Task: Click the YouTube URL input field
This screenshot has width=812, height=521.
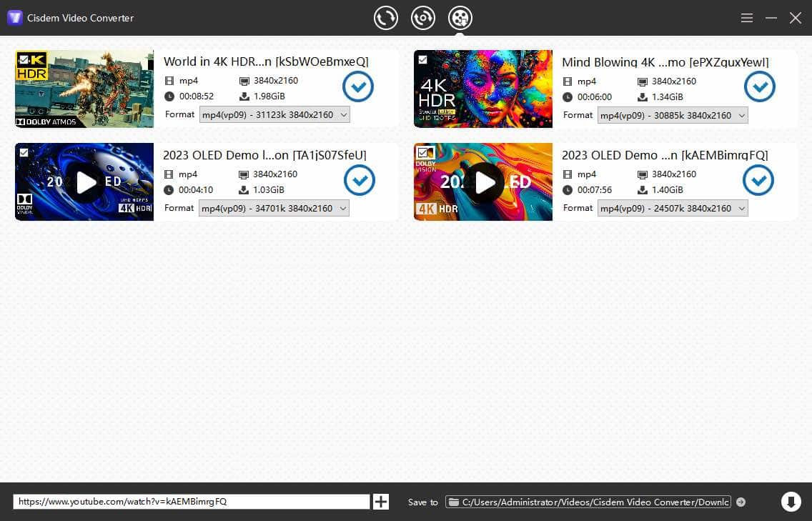Action: point(192,501)
